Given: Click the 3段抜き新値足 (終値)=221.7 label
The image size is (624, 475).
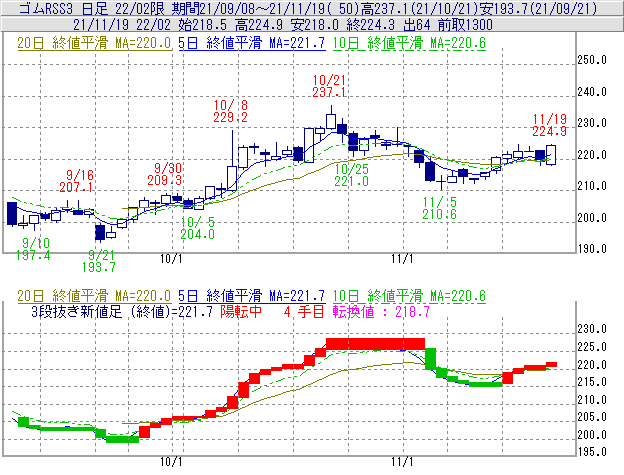Looking at the screenshot, I should coord(122,311).
